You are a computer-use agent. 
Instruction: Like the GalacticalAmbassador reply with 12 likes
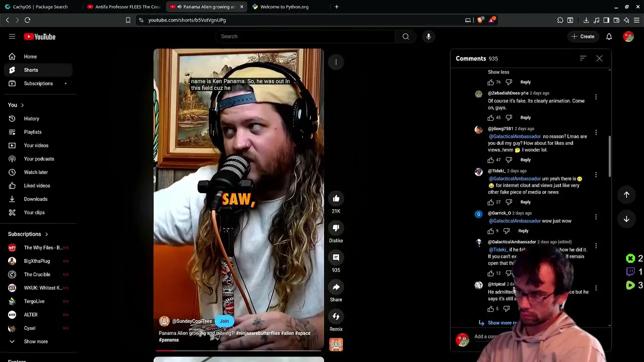pyautogui.click(x=491, y=274)
